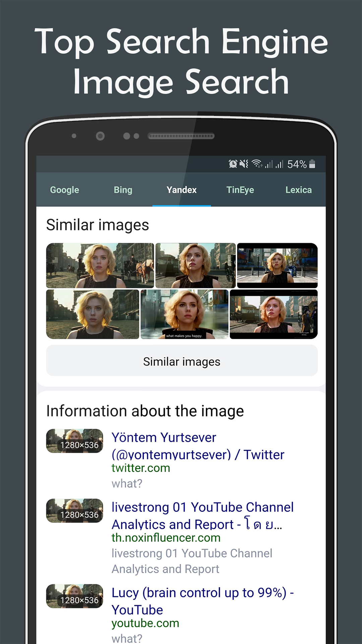The width and height of the screenshot is (362, 644).
Task: Click the twitter.com domain text
Action: point(141,468)
